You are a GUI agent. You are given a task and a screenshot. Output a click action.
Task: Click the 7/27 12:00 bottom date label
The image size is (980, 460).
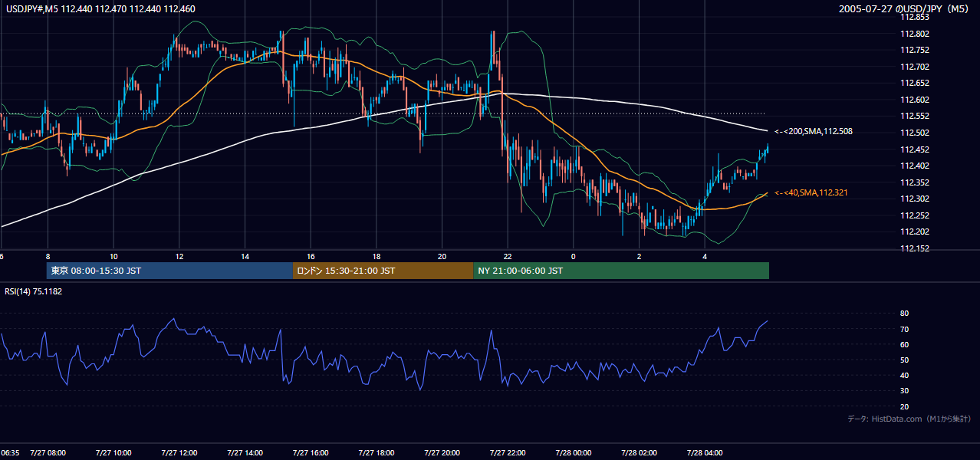coord(179,452)
